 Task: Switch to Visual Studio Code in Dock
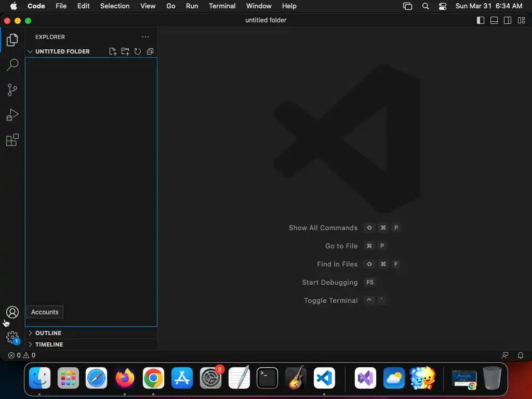click(324, 378)
